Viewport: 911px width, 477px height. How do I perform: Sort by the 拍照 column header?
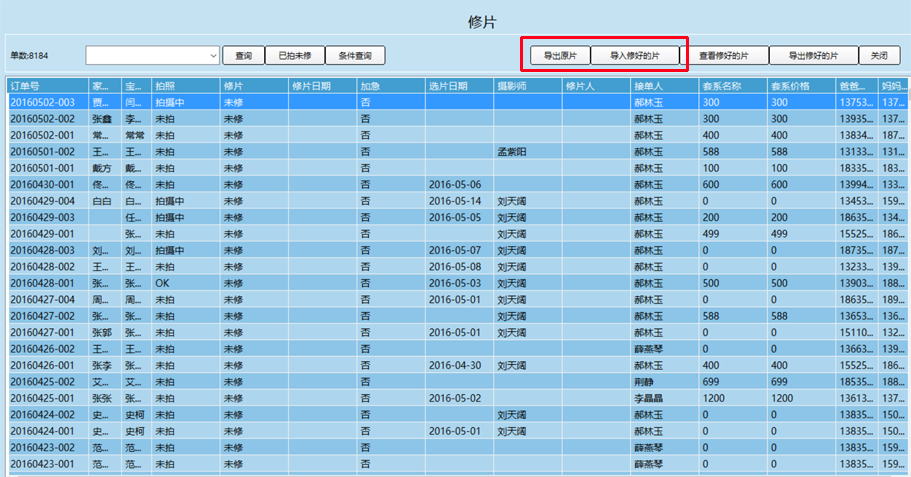pos(185,86)
